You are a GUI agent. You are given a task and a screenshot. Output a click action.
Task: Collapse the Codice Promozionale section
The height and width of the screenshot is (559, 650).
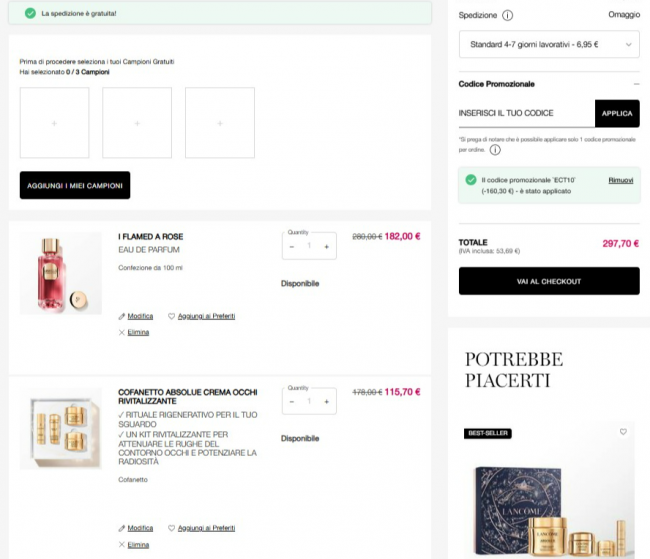click(x=636, y=84)
